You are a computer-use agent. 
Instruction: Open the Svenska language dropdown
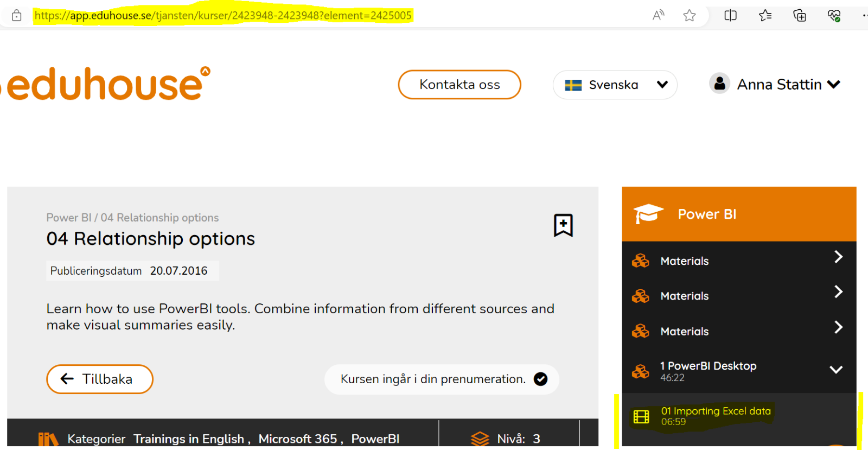tap(615, 85)
